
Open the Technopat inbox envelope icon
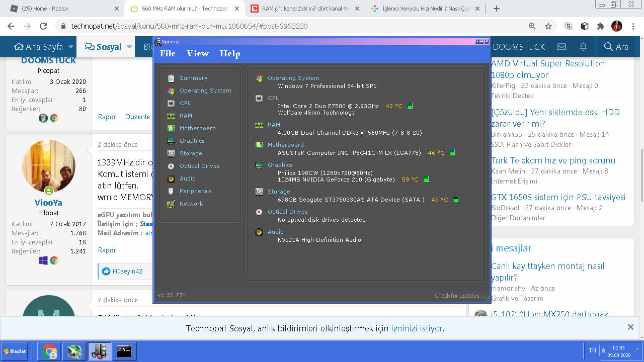tap(561, 47)
